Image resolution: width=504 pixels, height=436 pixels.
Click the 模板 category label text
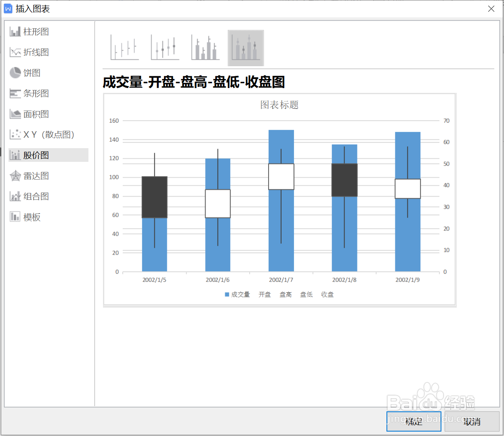point(32,217)
